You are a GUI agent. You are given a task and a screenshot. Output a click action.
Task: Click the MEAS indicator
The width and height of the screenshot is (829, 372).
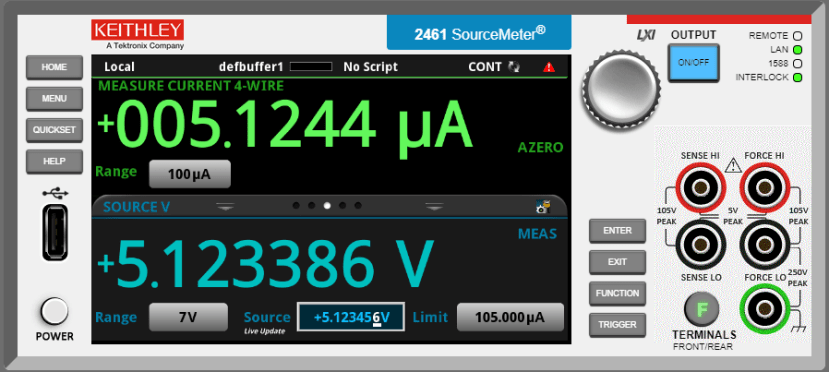point(537,234)
